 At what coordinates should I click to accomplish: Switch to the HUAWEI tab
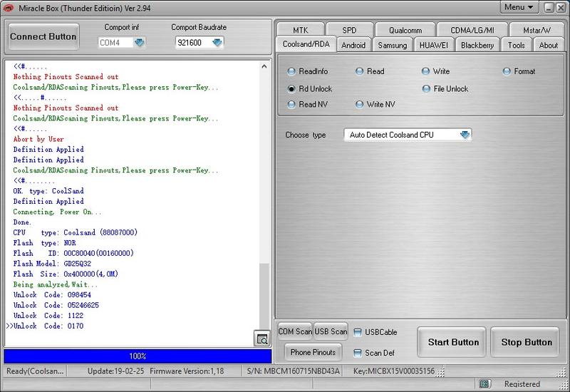click(x=433, y=45)
